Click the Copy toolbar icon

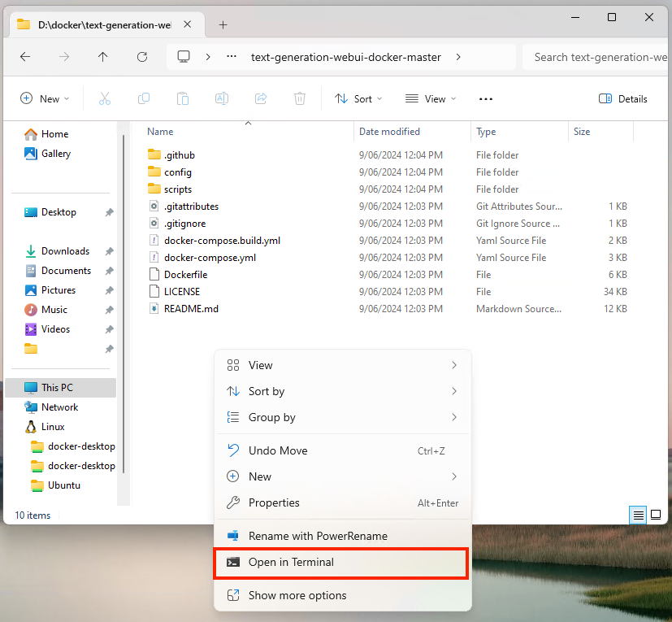pyautogui.click(x=144, y=98)
